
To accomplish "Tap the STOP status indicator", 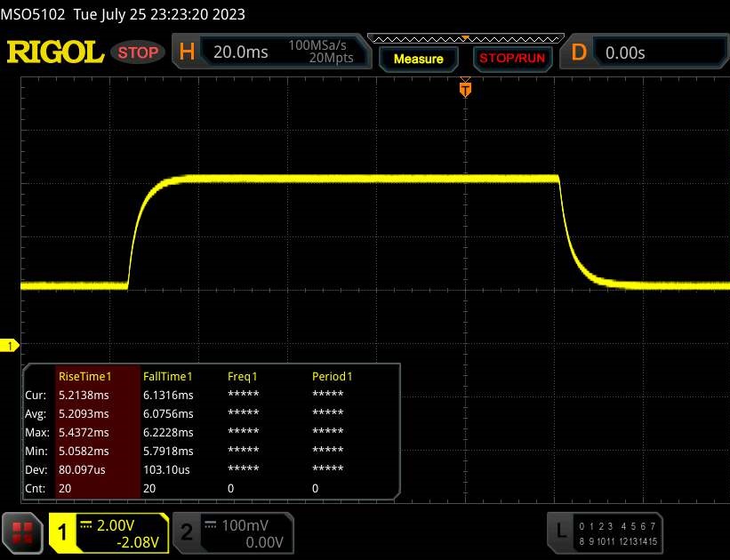I will [138, 52].
